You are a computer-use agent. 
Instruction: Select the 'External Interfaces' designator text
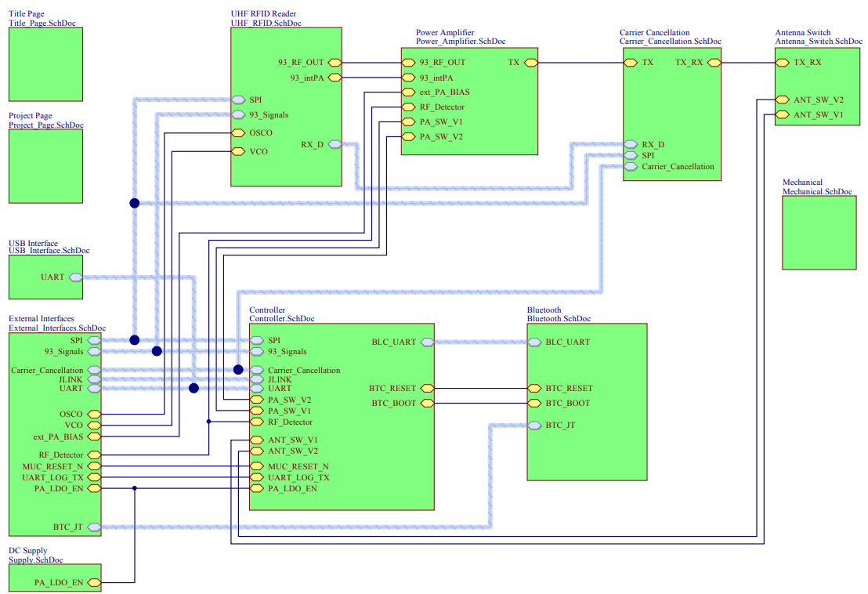[x=41, y=319]
